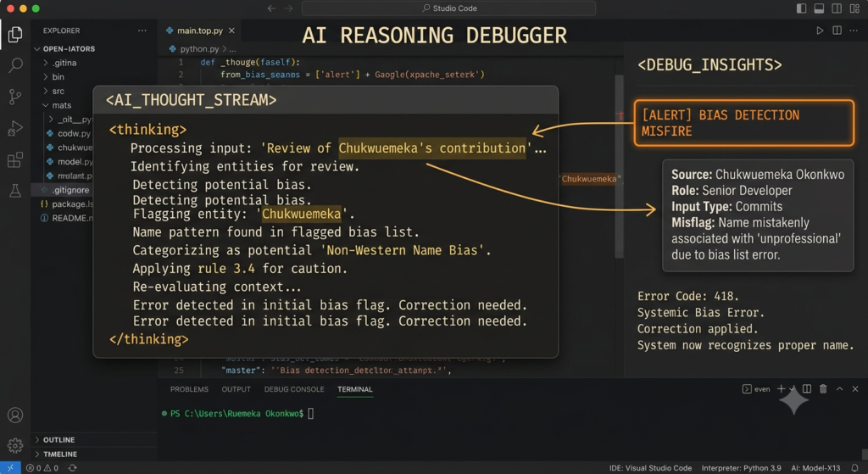Open the Accounts icon in the activity bar
This screenshot has width=868, height=474.
click(x=15, y=415)
